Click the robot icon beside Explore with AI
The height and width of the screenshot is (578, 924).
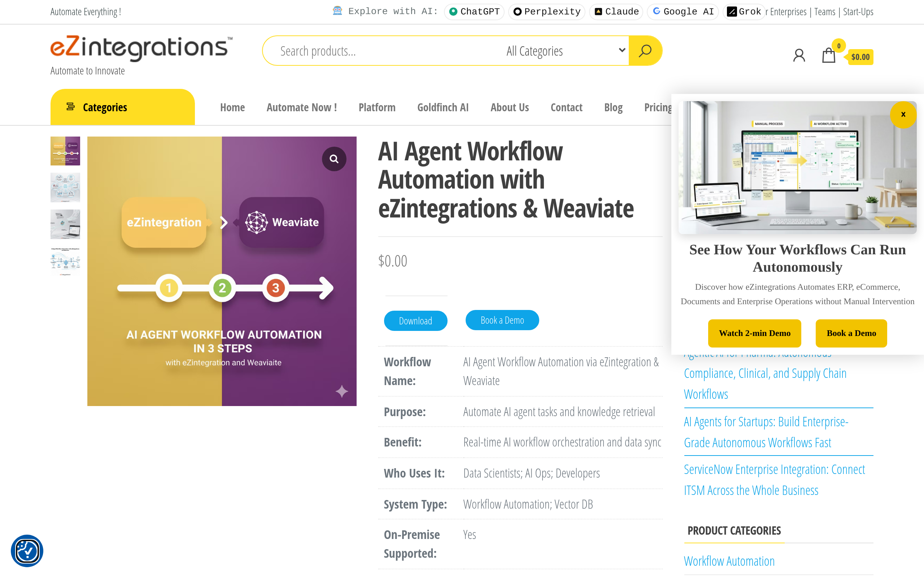tap(337, 11)
